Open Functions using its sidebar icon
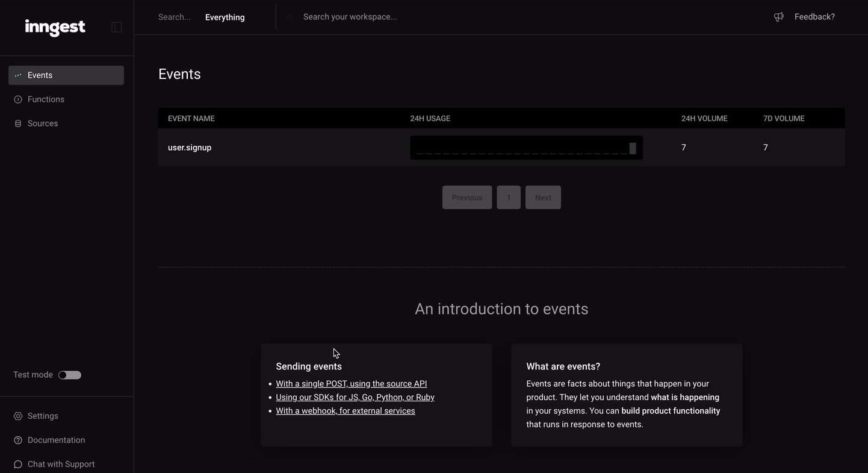The image size is (868, 473). coord(17,99)
